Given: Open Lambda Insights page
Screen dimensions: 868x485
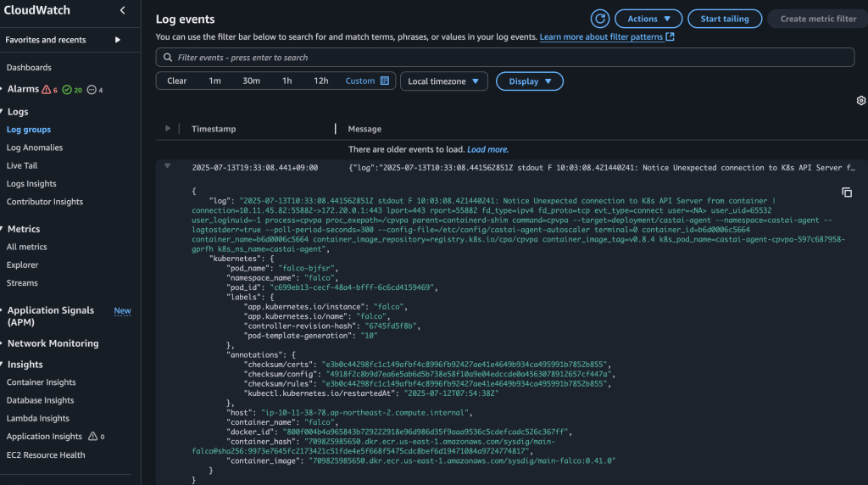Looking at the screenshot, I should coord(37,418).
